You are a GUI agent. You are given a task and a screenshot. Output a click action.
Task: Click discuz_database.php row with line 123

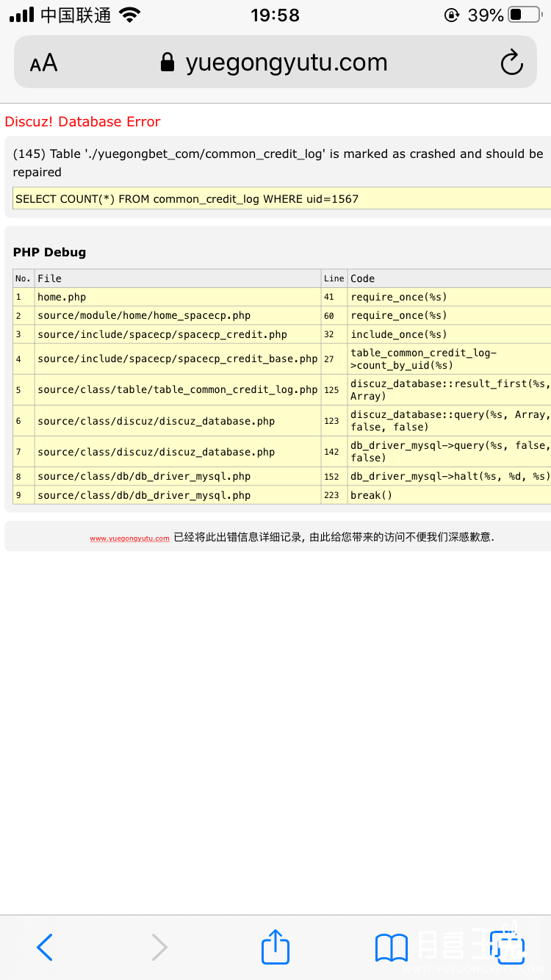click(x=178, y=421)
